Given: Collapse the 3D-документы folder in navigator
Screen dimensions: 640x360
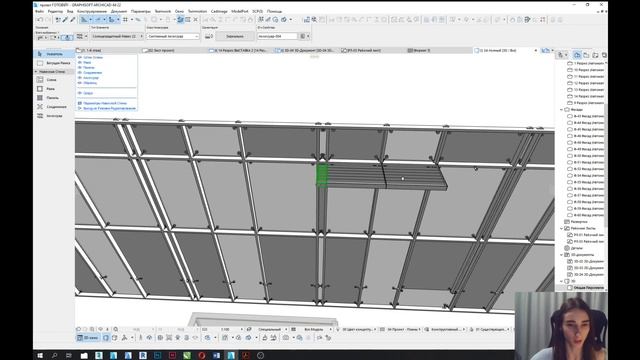Looking at the screenshot, I should [x=562, y=255].
